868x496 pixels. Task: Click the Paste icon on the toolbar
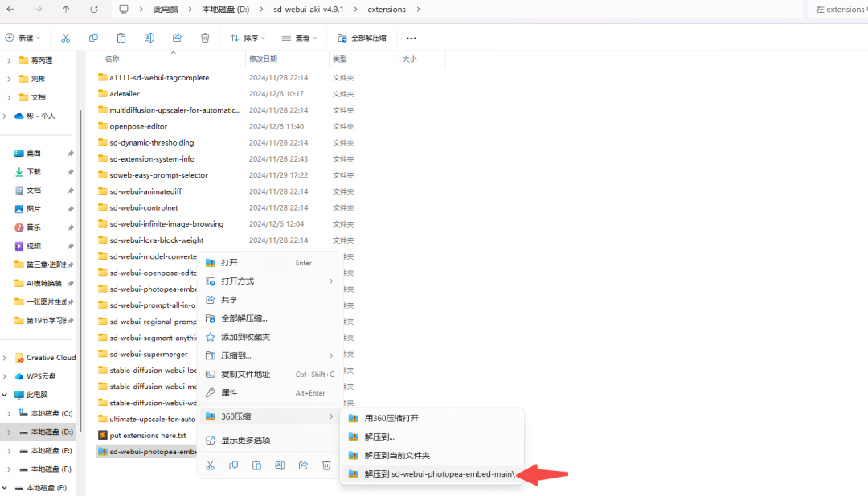click(121, 38)
